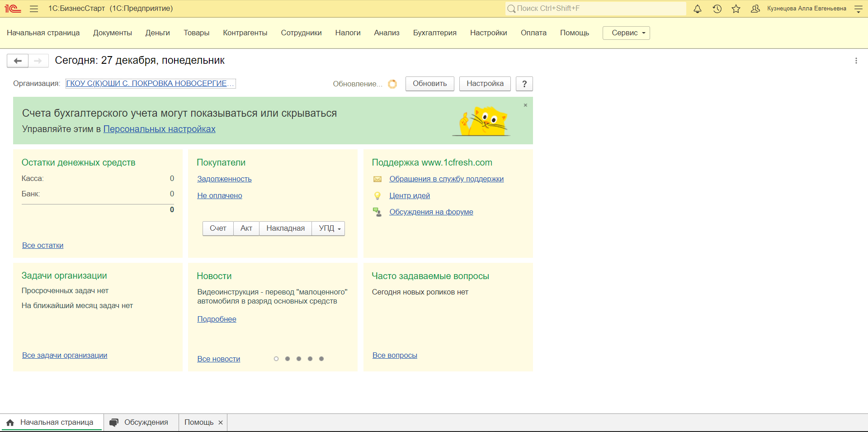Select the third news carousel dot
The image size is (868, 432).
[299, 359]
